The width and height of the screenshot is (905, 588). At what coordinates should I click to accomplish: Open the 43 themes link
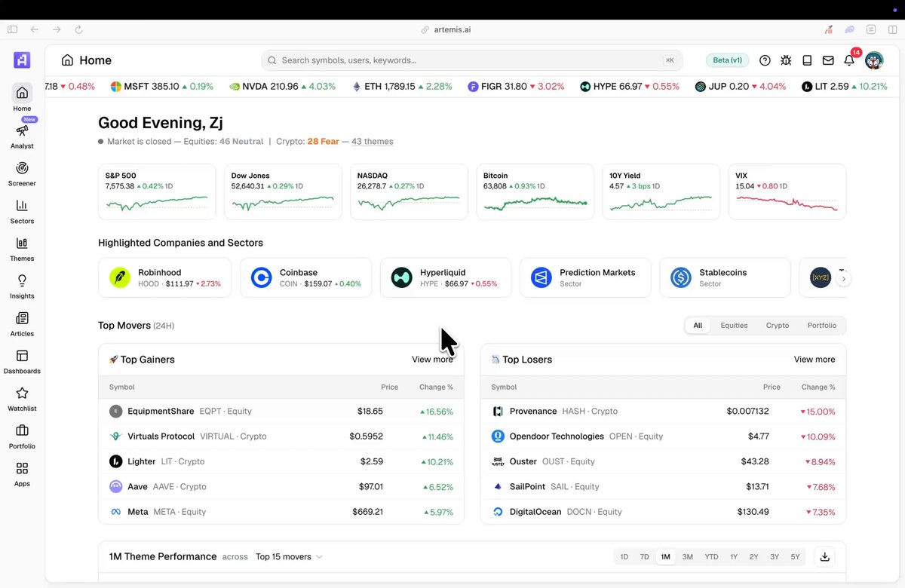(x=372, y=142)
